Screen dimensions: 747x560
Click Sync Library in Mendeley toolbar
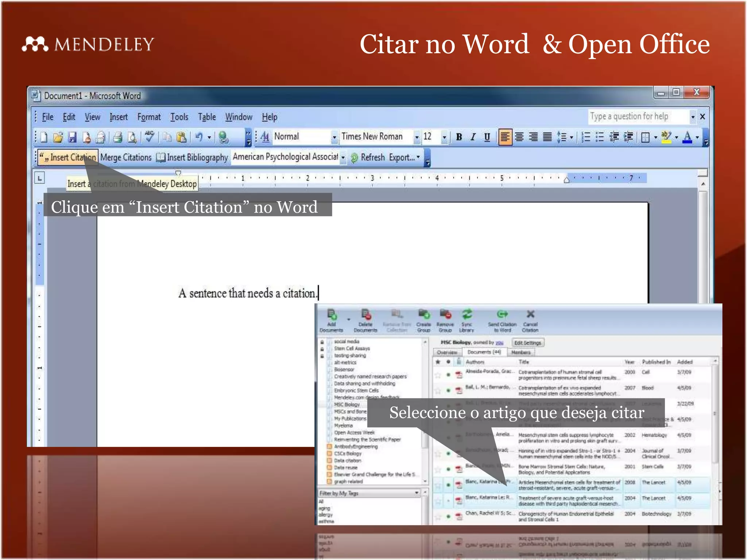tap(467, 321)
